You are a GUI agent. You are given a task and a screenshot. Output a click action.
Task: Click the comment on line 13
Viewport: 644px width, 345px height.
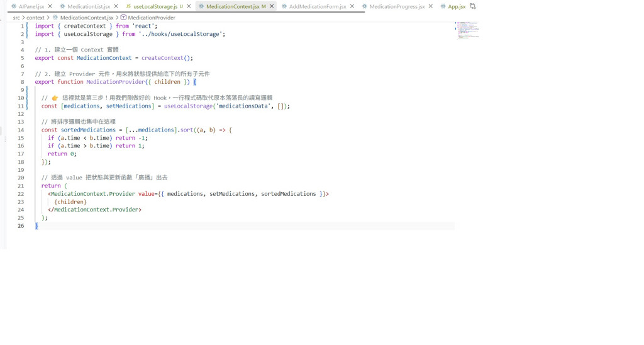(x=79, y=122)
